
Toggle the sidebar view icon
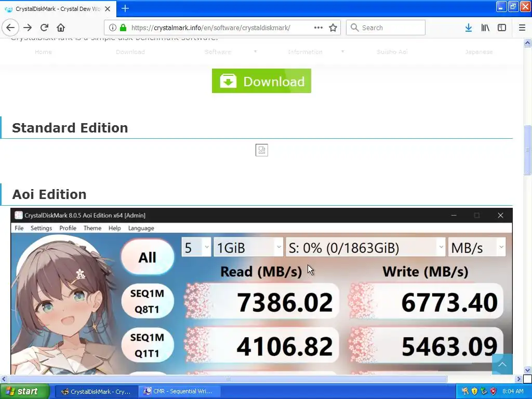(502, 28)
